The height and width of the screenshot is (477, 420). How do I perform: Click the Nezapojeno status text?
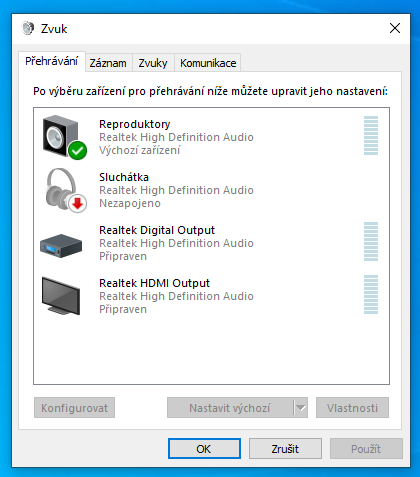coord(130,203)
